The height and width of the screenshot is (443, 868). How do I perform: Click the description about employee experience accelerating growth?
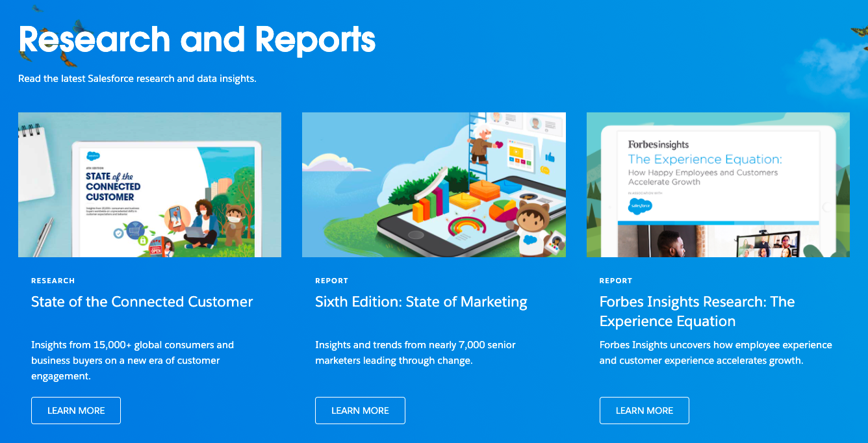coord(715,352)
